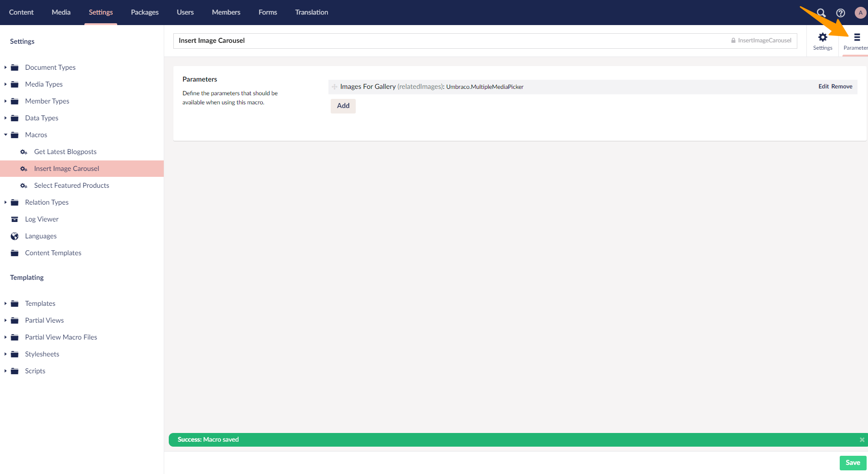Screen dimensions: 868x474
Task: Click the Log Viewer icon in tree
Action: pos(15,219)
